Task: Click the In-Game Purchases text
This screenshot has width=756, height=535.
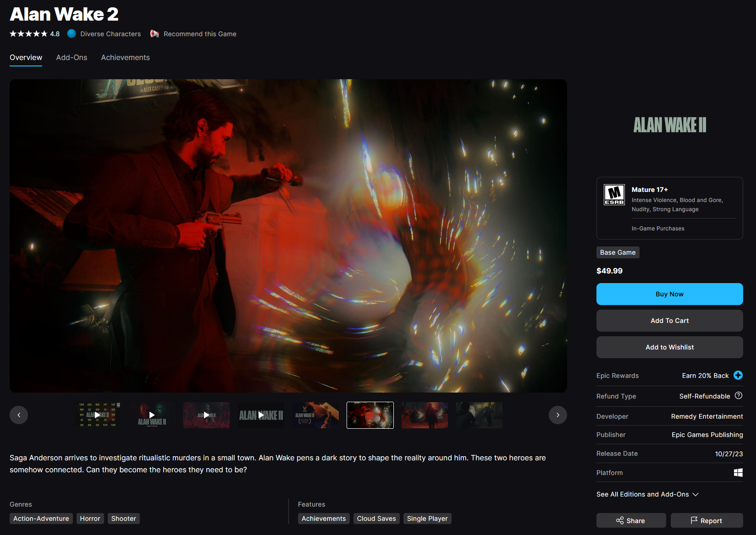Action: click(658, 229)
